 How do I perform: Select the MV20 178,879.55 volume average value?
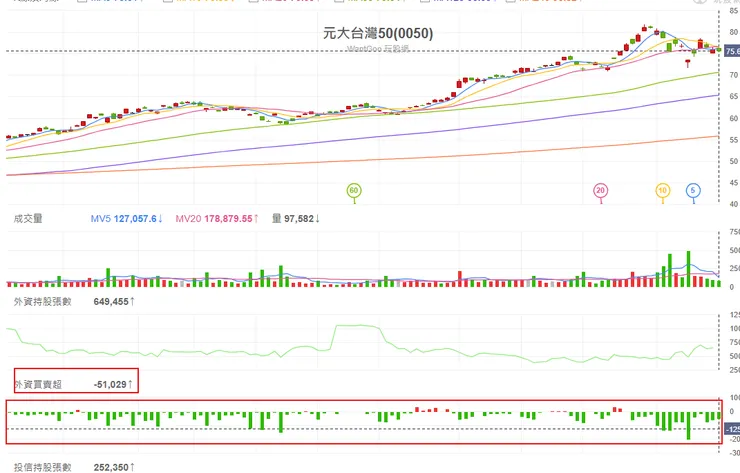click(x=217, y=219)
